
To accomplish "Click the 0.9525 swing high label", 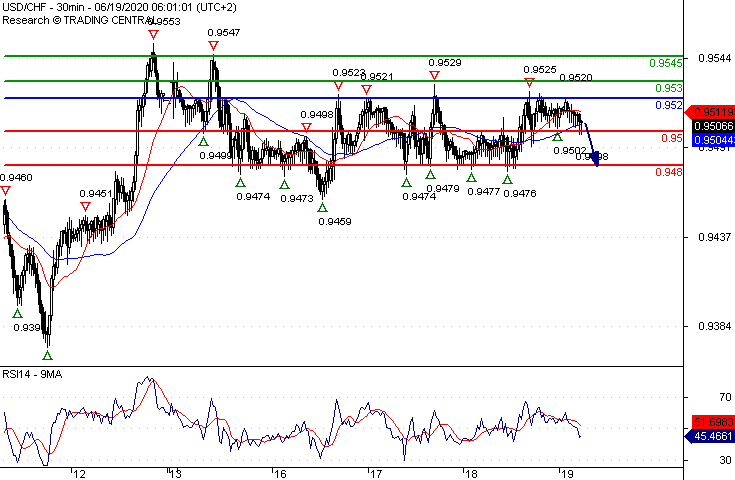I will point(540,69).
